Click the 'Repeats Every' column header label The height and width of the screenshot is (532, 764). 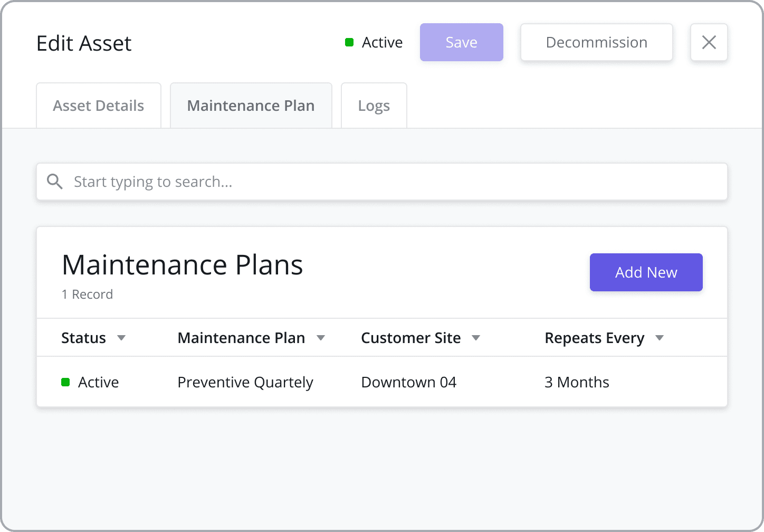click(x=595, y=338)
